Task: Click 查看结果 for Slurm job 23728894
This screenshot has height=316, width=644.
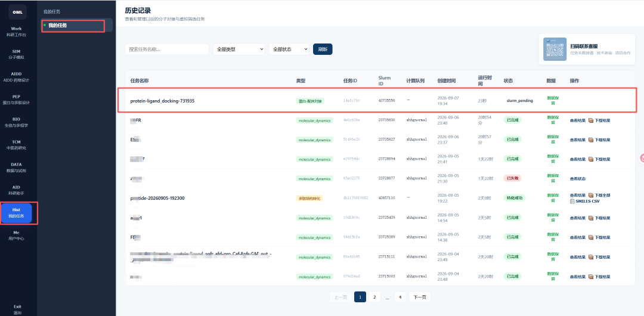Action: pyautogui.click(x=577, y=159)
